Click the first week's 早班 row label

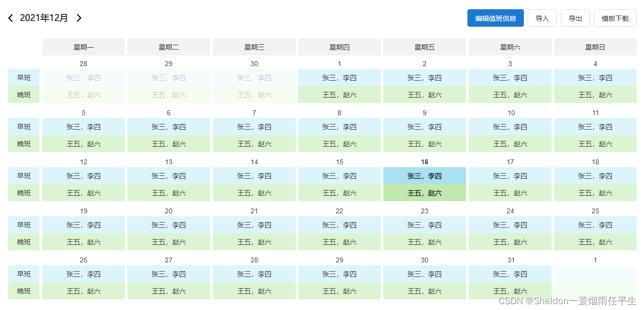24,78
